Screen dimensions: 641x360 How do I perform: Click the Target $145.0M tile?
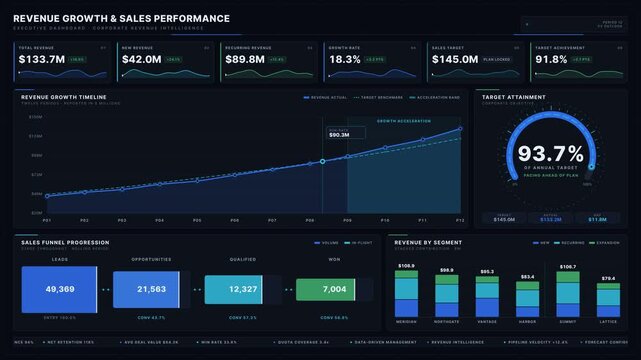point(504,218)
